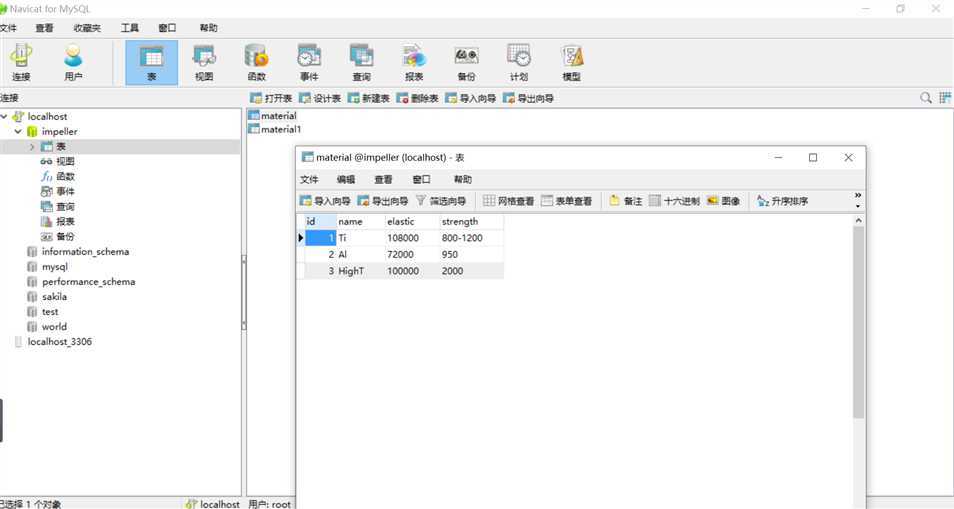Image resolution: width=954 pixels, height=509 pixels.
Task: Select Functions (函数) in impeller tree
Action: point(58,176)
